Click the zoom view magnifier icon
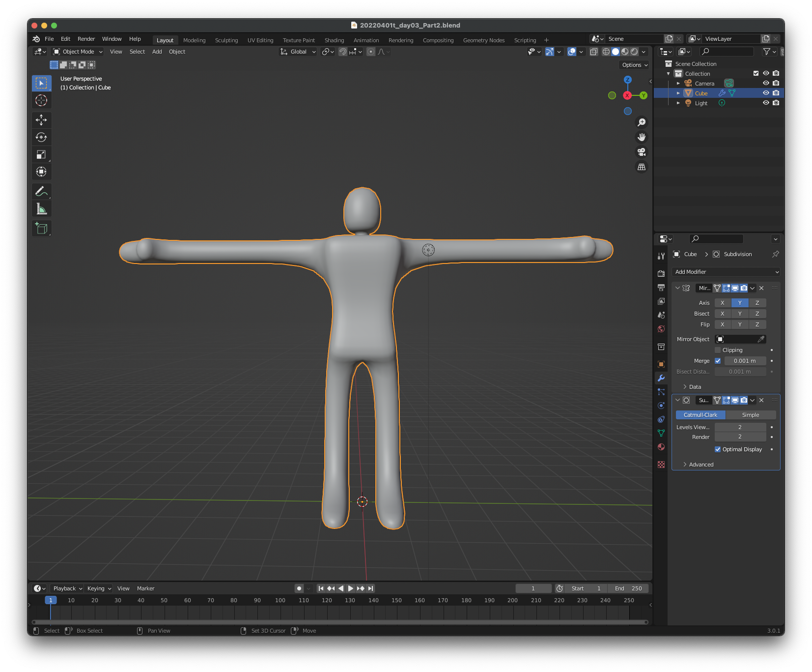The image size is (812, 672). pos(642,122)
